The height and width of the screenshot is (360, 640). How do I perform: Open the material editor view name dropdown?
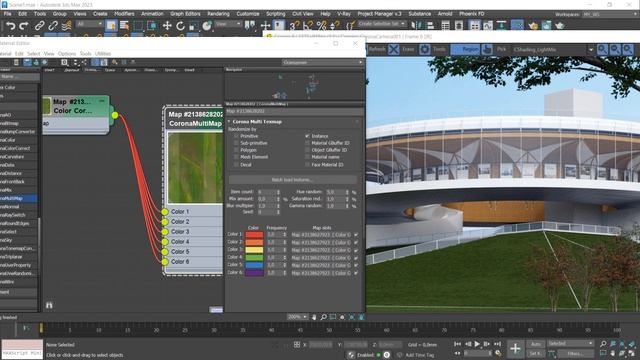pyautogui.click(x=322, y=62)
